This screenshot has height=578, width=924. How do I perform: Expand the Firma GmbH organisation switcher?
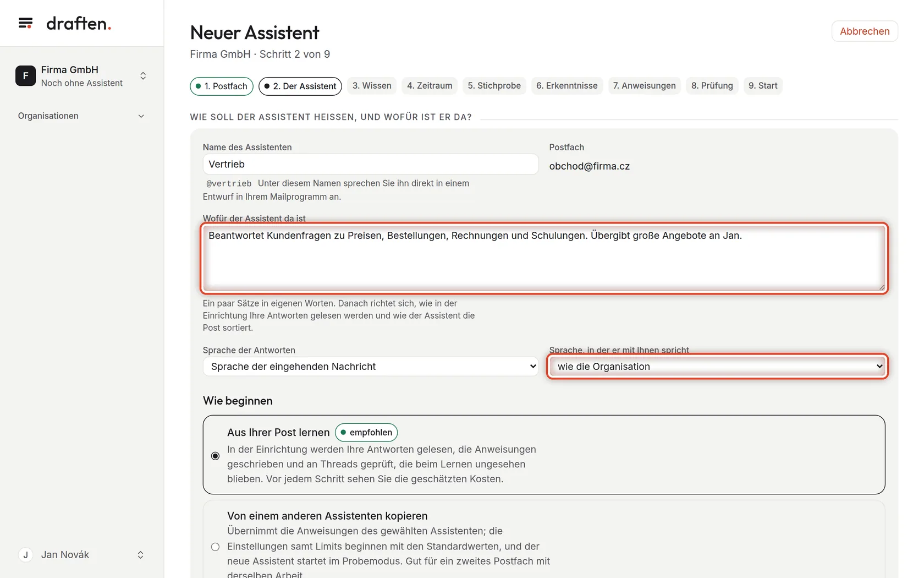(x=143, y=76)
